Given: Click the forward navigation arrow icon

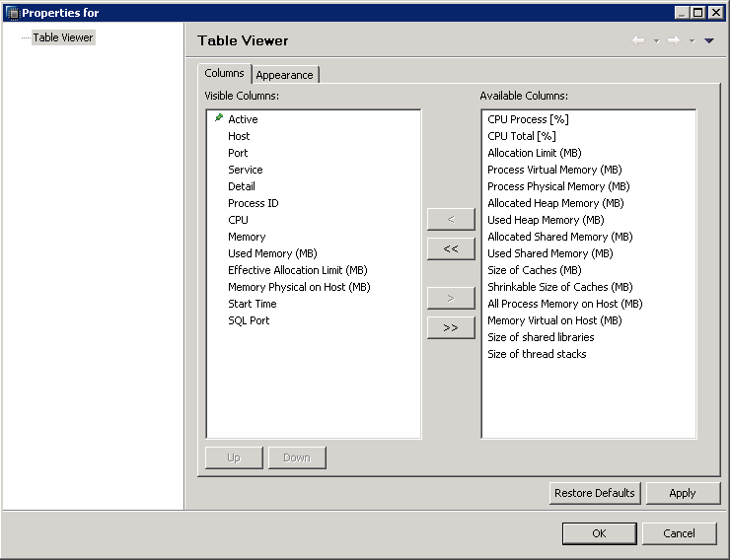Looking at the screenshot, I should [673, 40].
